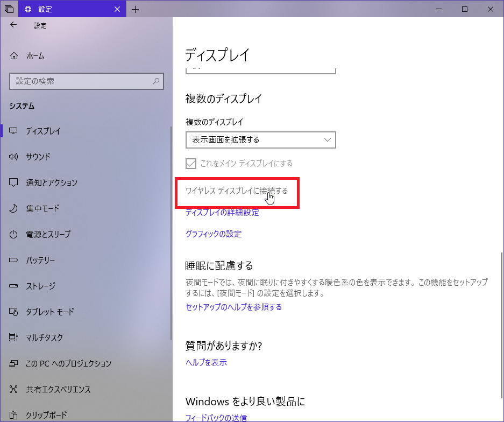The image size is (504, 422).
Task: Click フィードバックの送信 link
Action: pyautogui.click(x=216, y=418)
